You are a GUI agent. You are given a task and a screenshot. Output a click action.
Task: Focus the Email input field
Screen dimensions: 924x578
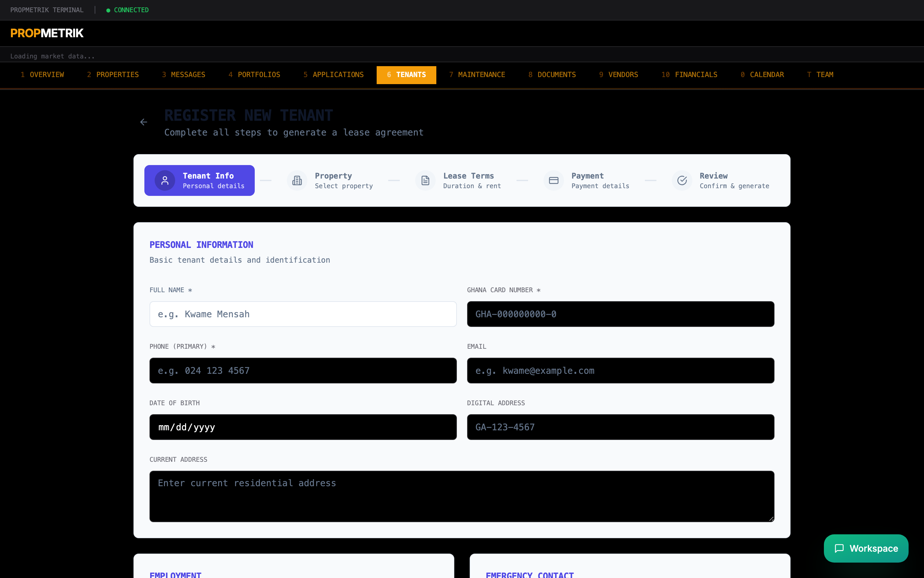[x=620, y=371]
